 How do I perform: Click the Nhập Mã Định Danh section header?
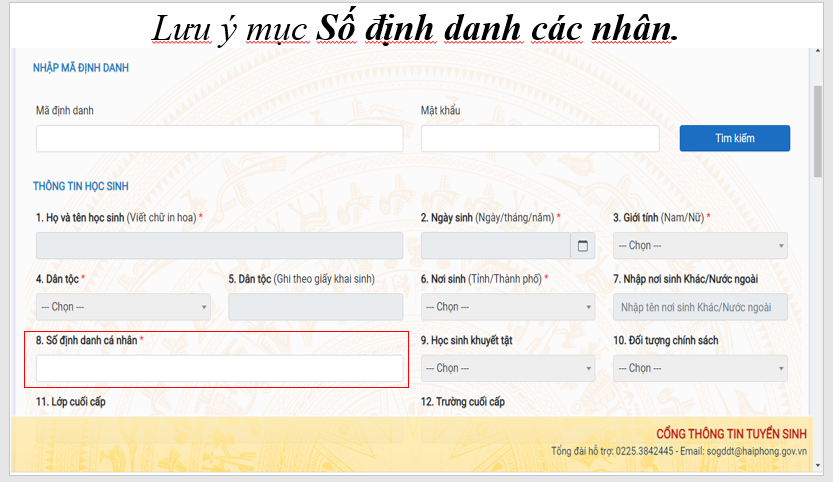pyautogui.click(x=81, y=68)
